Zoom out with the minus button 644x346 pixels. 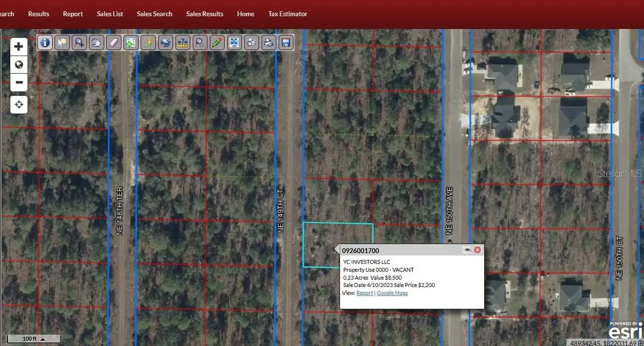pyautogui.click(x=19, y=83)
